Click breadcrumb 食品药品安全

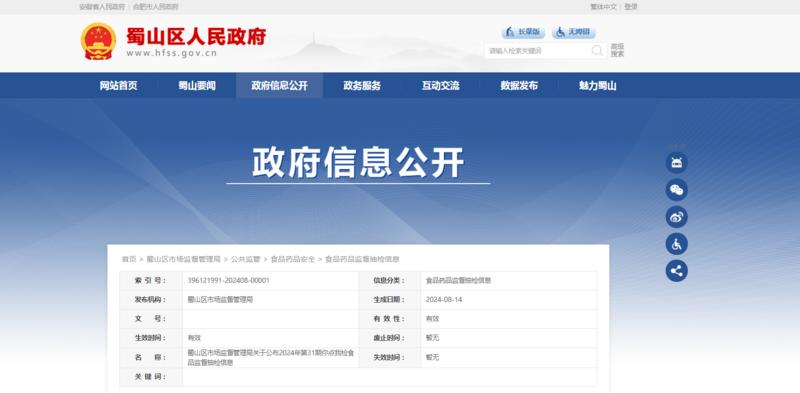point(293,259)
